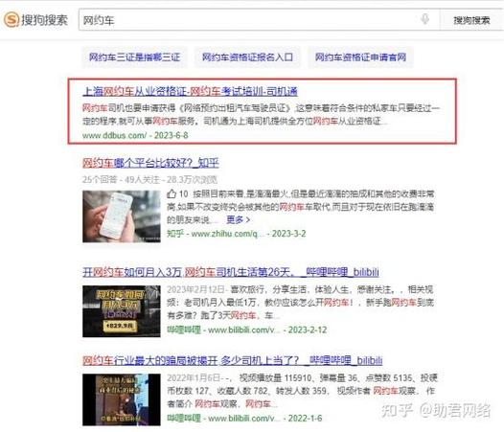Viewport: 504px width, 432px height.
Task: Open result 网约车行业最大的骗局被揭开 bilibili
Action: pyautogui.click(x=233, y=361)
